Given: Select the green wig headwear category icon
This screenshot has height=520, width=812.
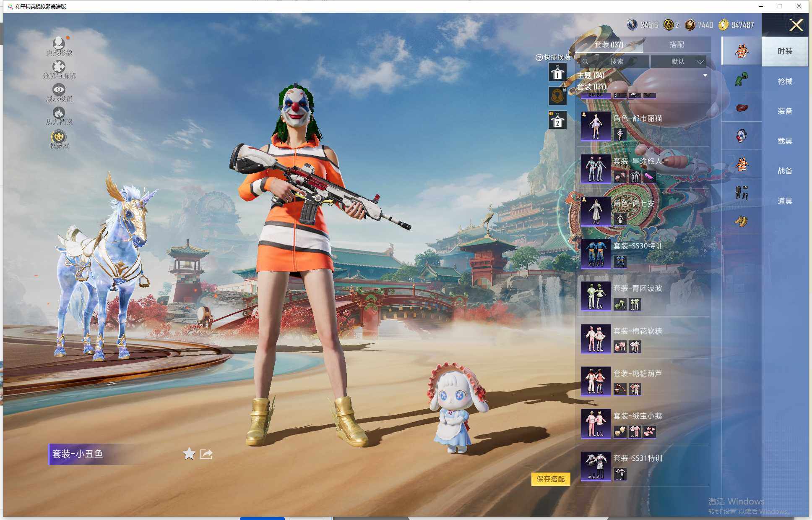Looking at the screenshot, I should pyautogui.click(x=741, y=79).
